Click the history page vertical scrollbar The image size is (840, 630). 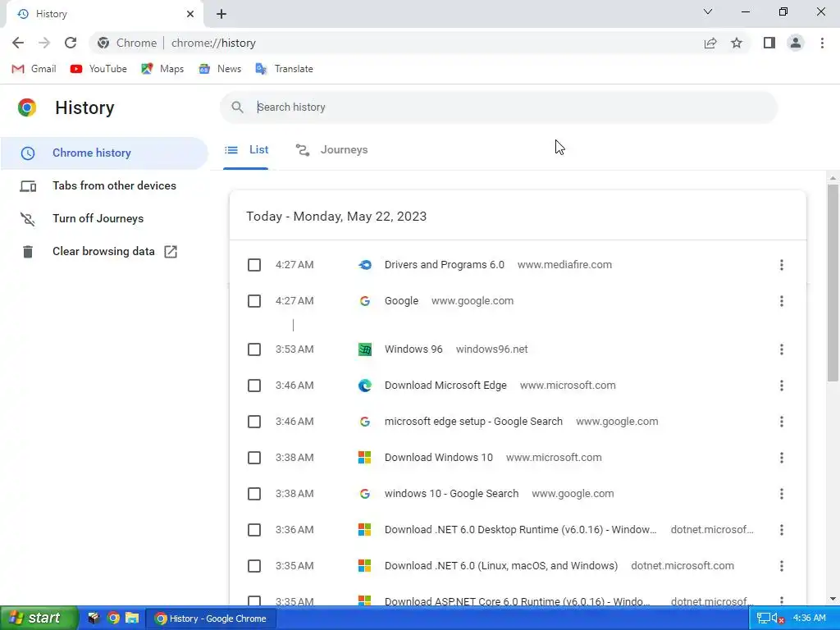[x=833, y=283]
